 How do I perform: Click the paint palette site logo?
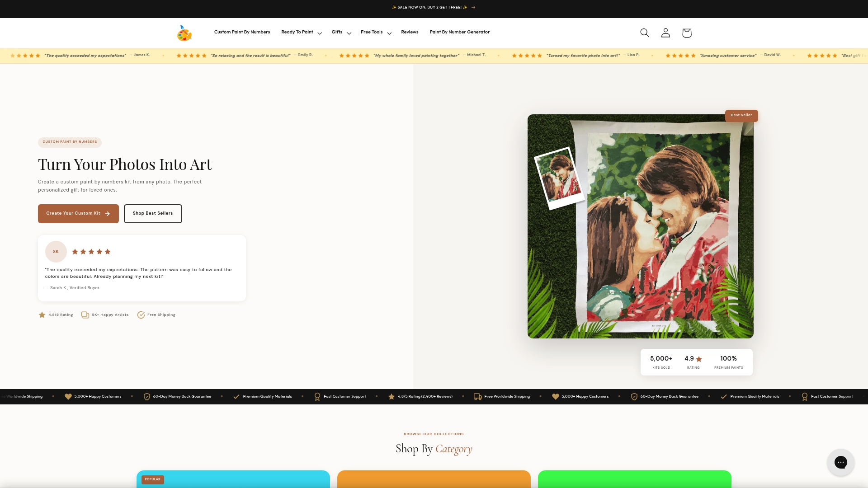(x=184, y=33)
